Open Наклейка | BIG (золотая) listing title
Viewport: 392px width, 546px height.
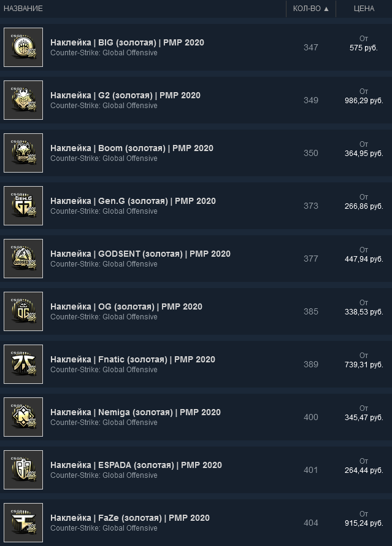(x=128, y=42)
